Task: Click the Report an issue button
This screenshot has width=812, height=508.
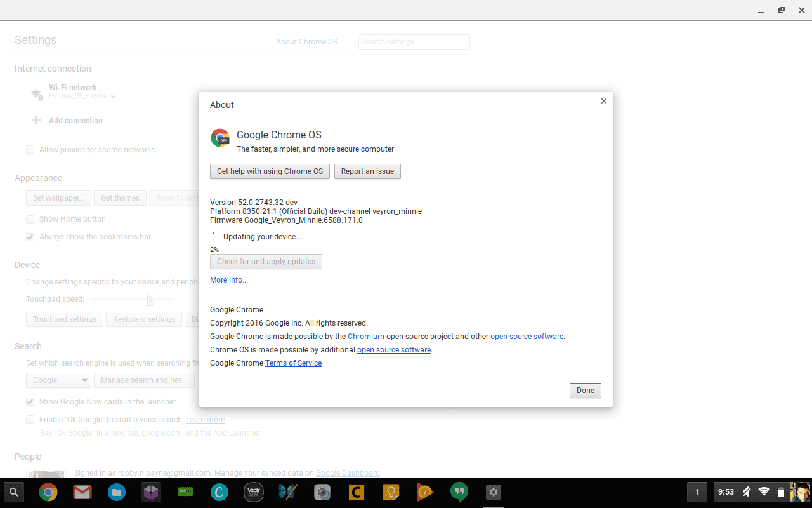Action: pyautogui.click(x=367, y=171)
